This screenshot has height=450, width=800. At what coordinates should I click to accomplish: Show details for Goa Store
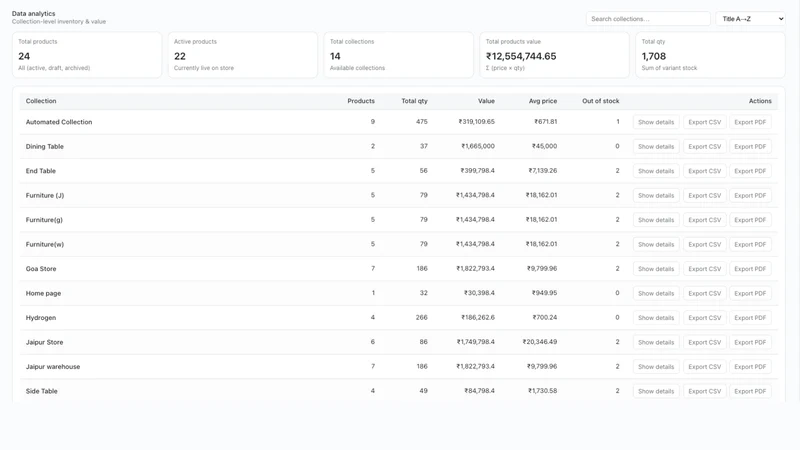656,269
